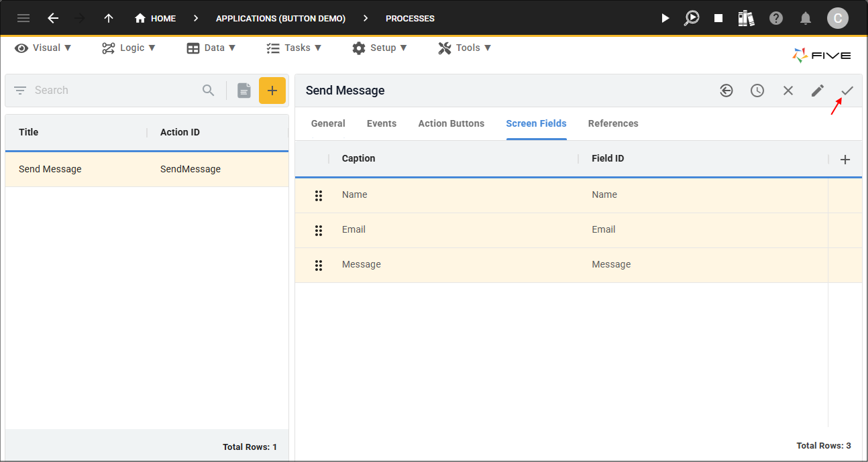Click the inspect-run magnifier play icon

pos(692,18)
